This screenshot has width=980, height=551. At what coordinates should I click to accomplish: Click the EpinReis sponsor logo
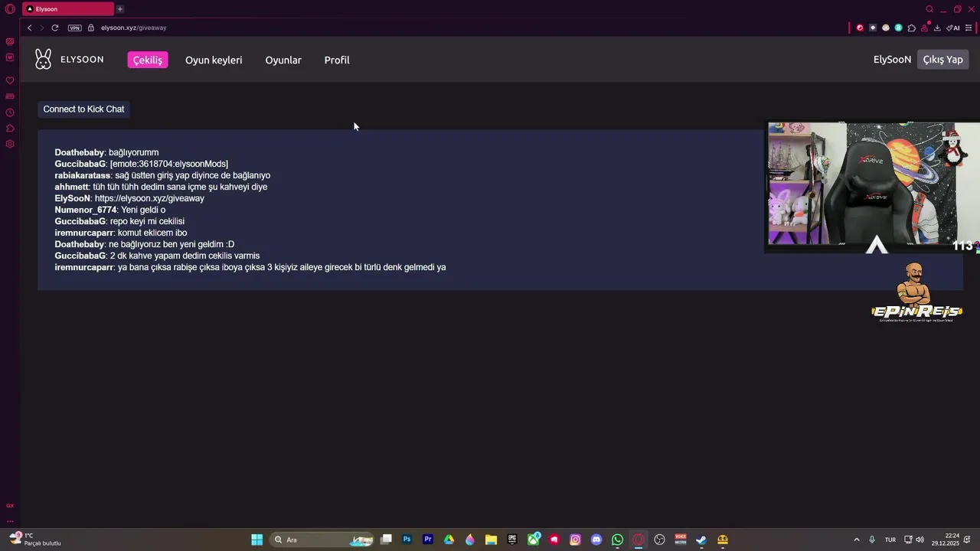(916, 293)
